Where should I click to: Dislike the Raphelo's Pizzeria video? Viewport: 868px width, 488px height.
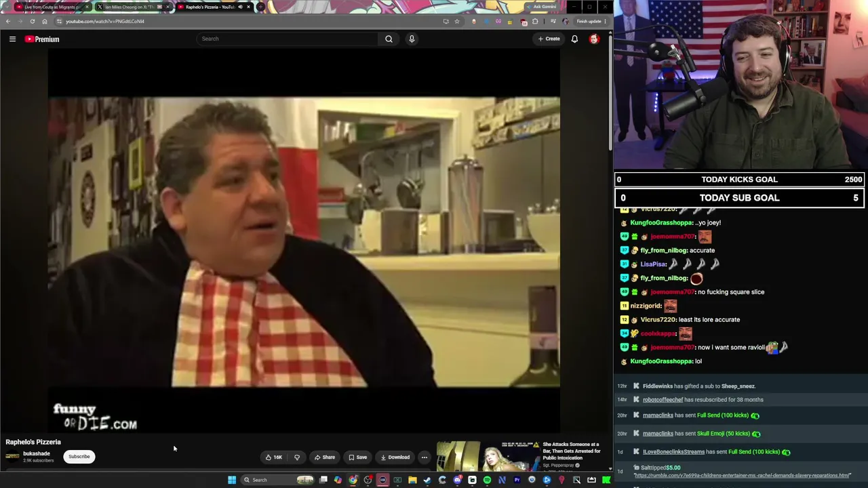coord(296,457)
